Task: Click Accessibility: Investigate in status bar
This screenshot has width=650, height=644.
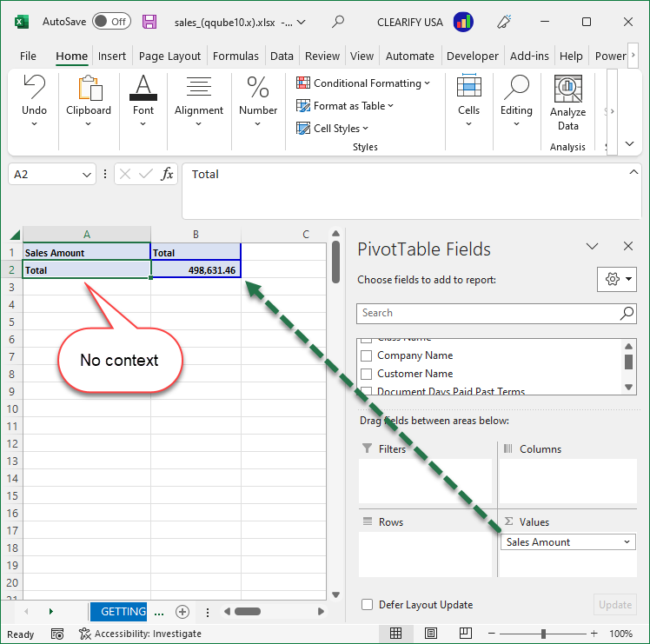Action: point(140,634)
